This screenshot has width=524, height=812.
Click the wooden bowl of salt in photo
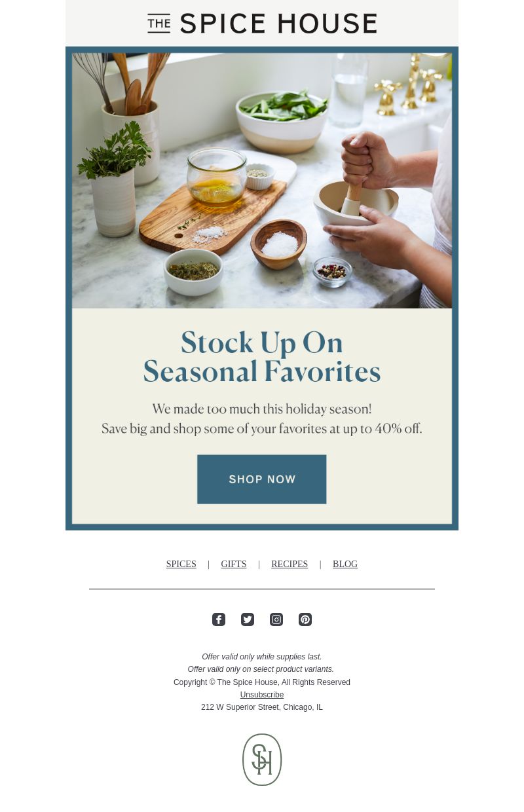pyautogui.click(x=279, y=245)
